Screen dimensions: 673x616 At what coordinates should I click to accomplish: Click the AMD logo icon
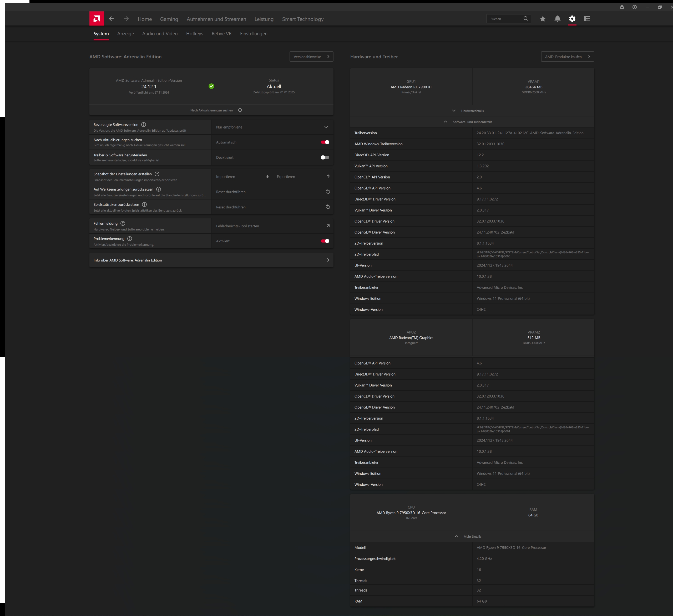click(97, 19)
